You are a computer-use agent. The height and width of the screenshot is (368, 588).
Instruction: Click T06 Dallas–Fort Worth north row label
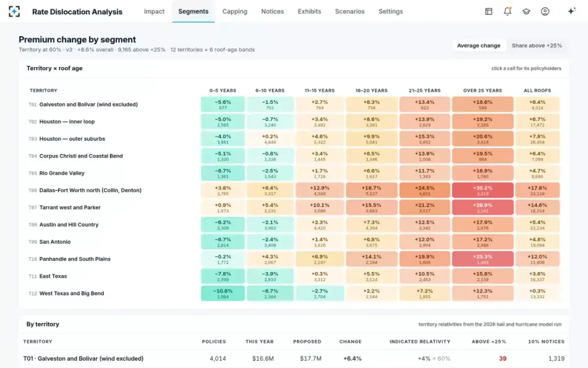pyautogui.click(x=85, y=190)
